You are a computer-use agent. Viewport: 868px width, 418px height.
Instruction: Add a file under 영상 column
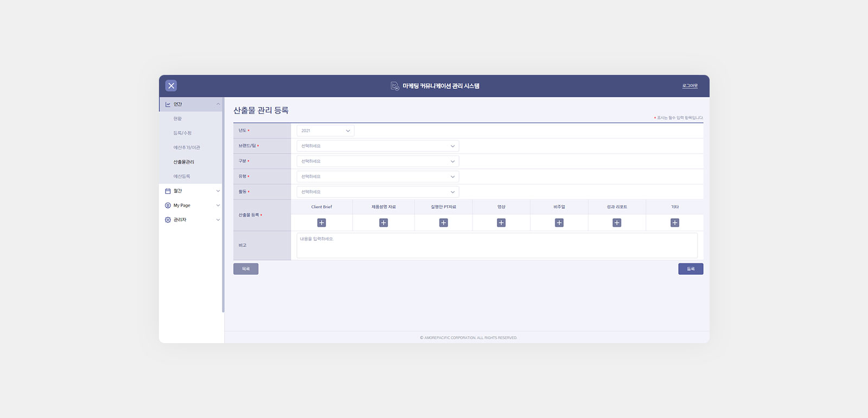501,223
